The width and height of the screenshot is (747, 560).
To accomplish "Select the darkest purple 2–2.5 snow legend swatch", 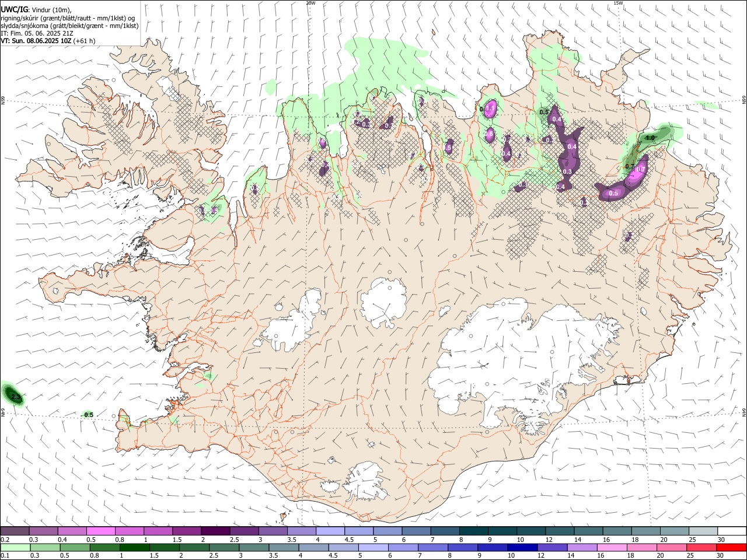I will pos(215,531).
